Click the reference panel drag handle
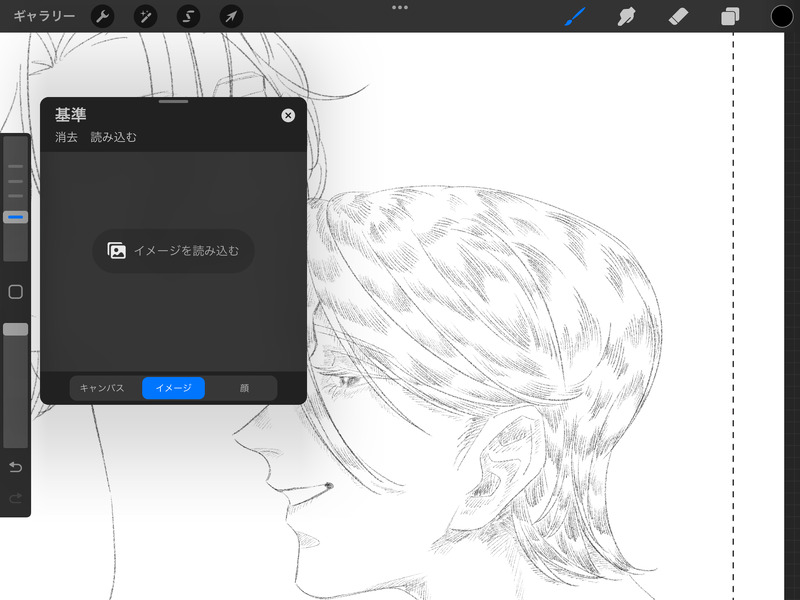The width and height of the screenshot is (800, 600). tap(173, 102)
